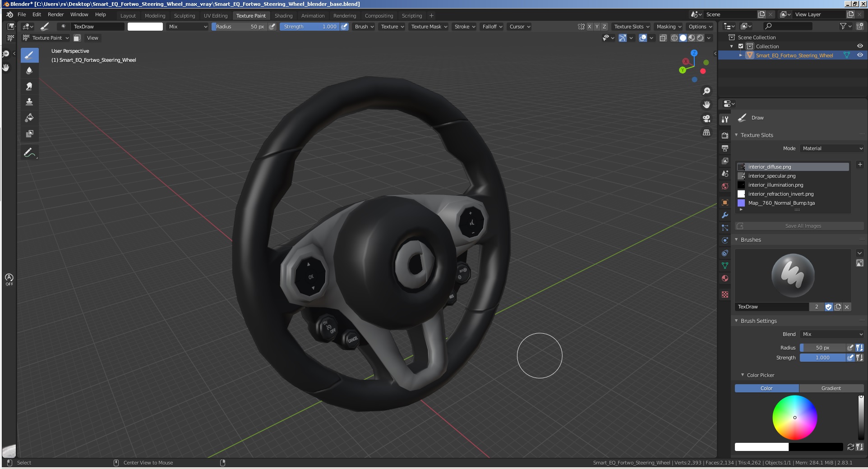Switch to the UV Editing workspace tab
This screenshot has width=868, height=469.
coord(216,15)
